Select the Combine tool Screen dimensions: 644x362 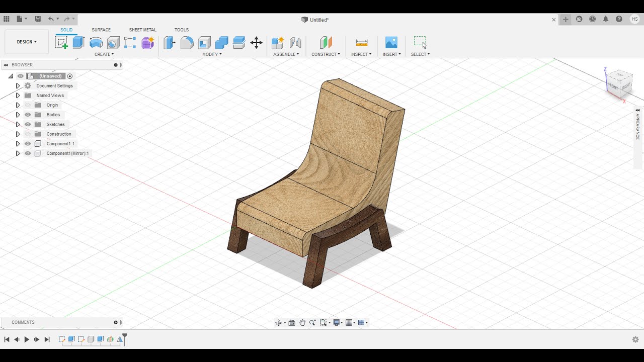pos(221,43)
